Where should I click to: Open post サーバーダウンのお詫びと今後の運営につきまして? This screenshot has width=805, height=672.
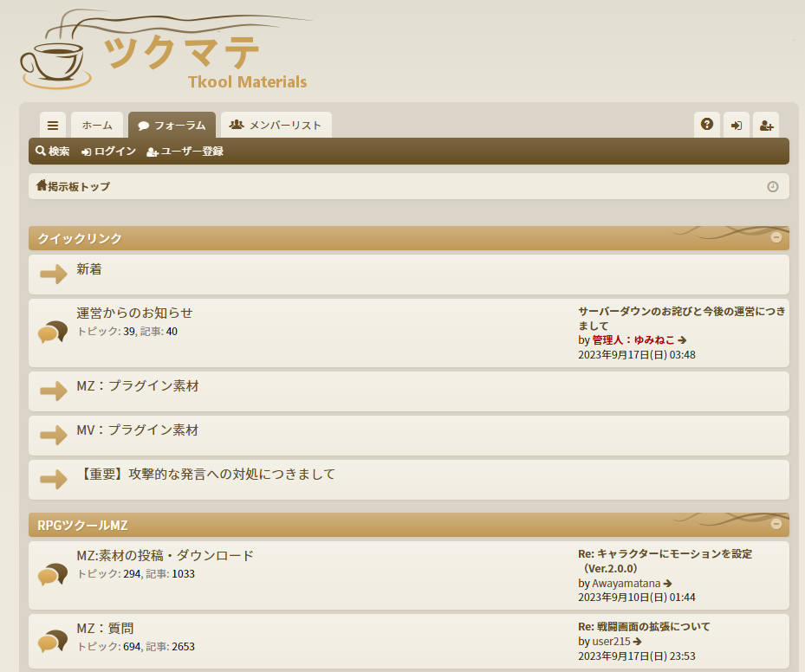pyautogui.click(x=682, y=319)
